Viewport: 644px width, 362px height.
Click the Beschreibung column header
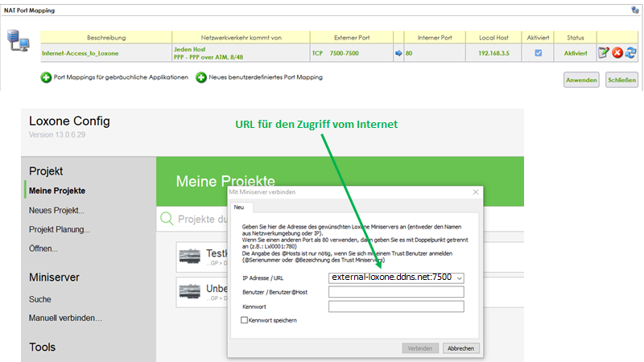click(106, 37)
